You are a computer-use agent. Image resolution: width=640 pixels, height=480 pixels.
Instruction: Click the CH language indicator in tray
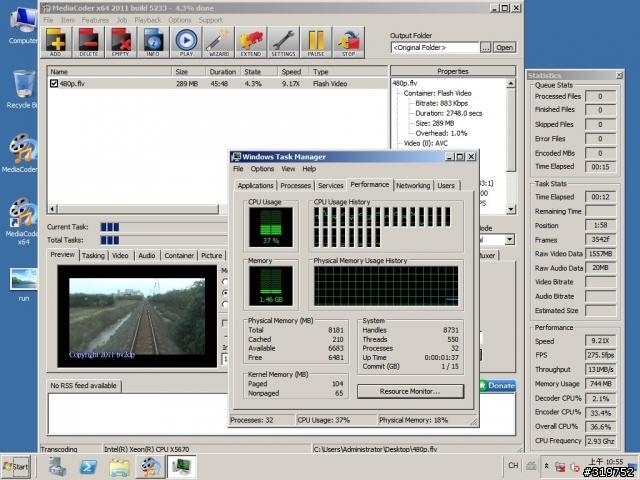(513, 465)
